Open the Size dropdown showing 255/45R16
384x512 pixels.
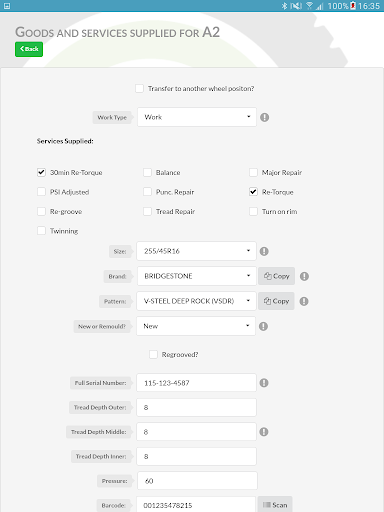[x=196, y=251]
